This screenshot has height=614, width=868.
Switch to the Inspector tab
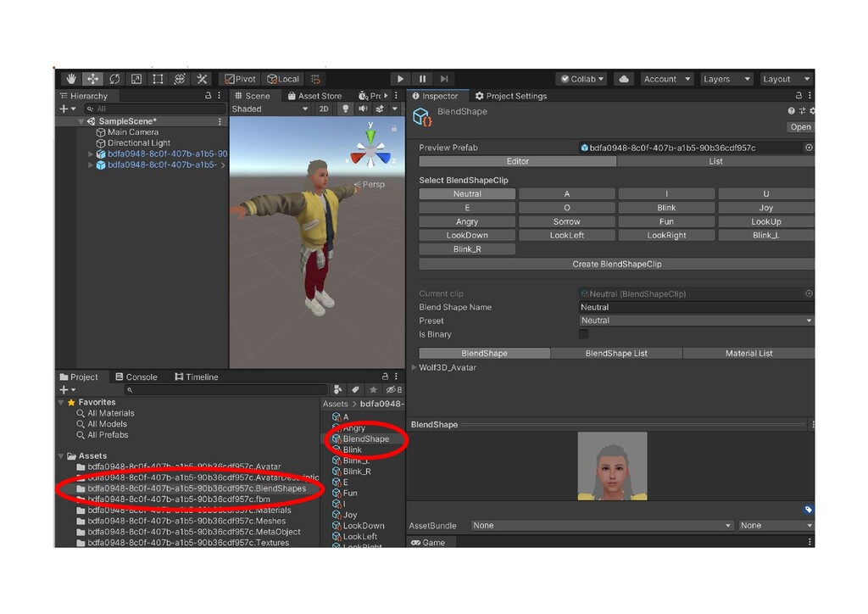point(435,96)
